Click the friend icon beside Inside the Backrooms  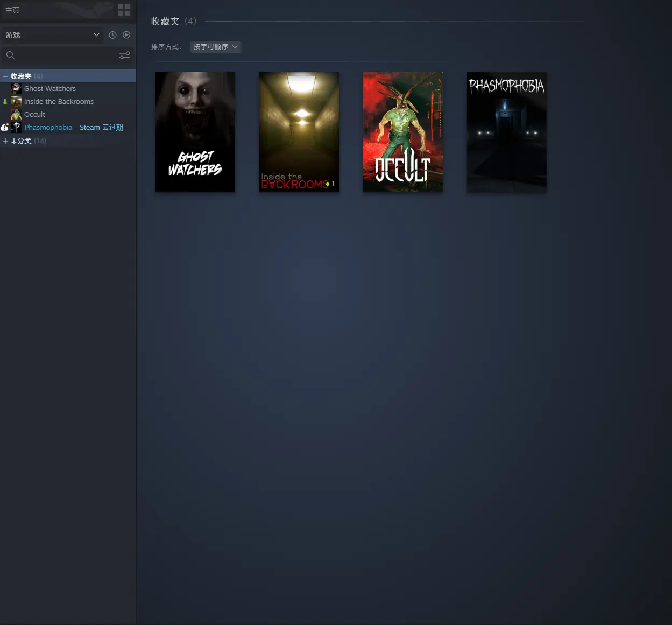pos(5,101)
